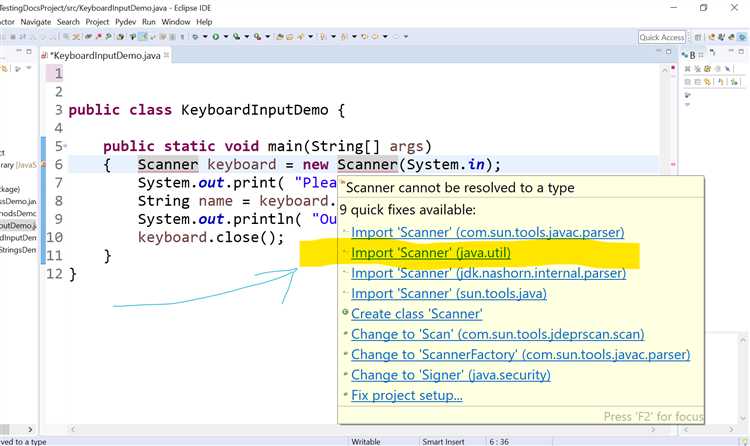
Task: Open the dropdown arrow next to Run button
Action: [x=226, y=36]
